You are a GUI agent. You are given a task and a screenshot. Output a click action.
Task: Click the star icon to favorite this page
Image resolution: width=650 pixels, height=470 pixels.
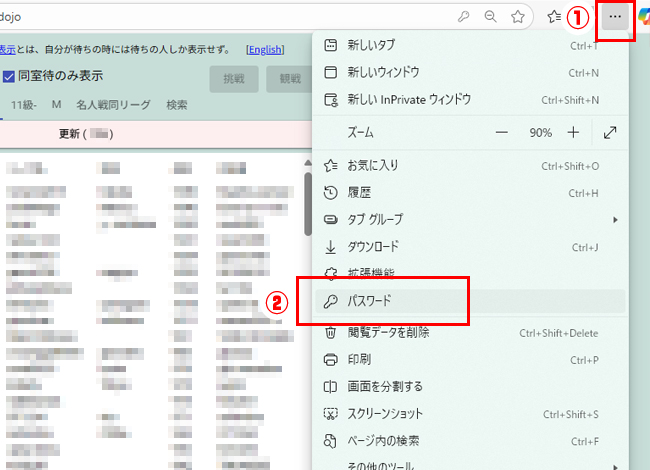click(518, 17)
